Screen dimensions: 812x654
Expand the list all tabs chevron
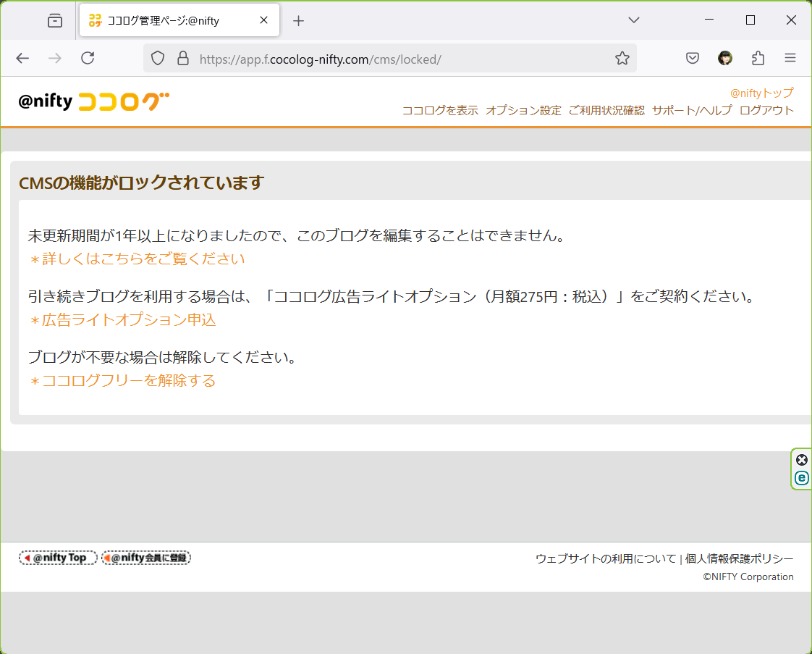click(x=634, y=20)
